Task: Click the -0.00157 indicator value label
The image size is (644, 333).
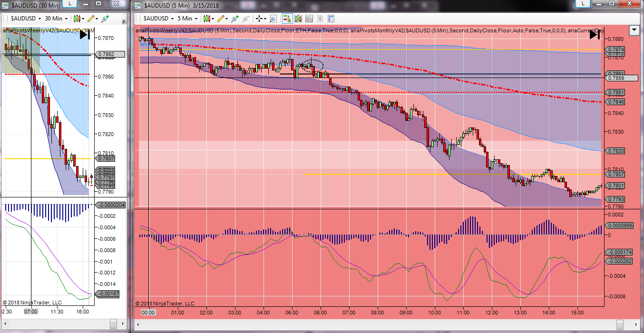Action: tap(107, 294)
